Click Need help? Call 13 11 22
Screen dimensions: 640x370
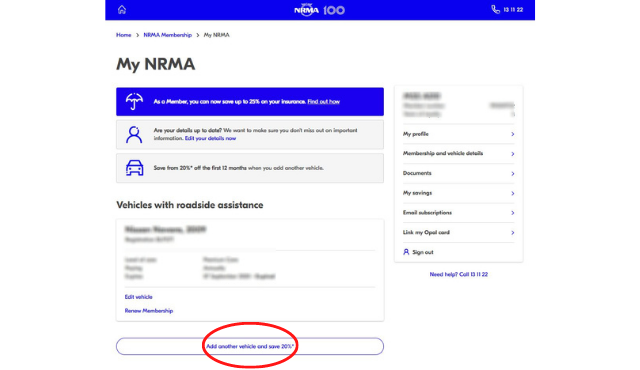(458, 275)
